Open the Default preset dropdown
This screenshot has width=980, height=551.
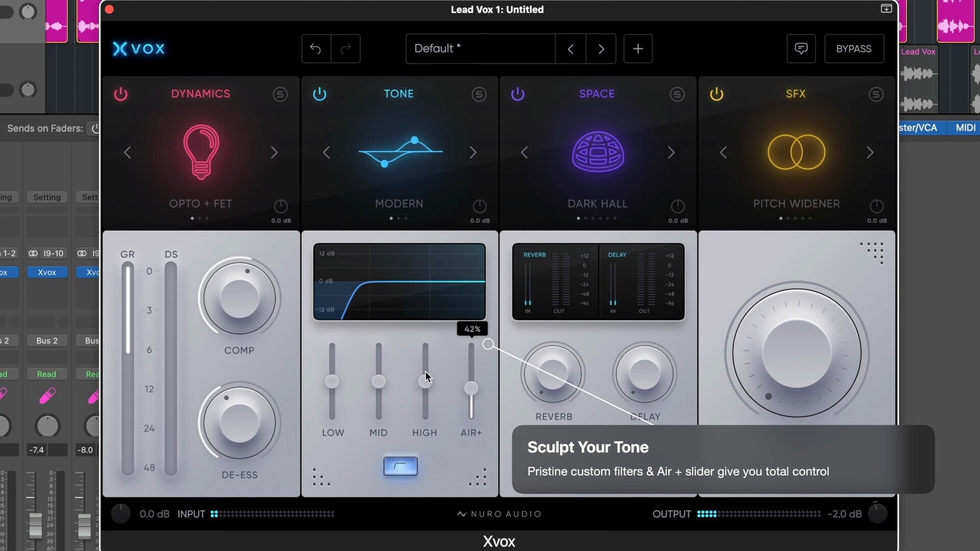point(480,48)
